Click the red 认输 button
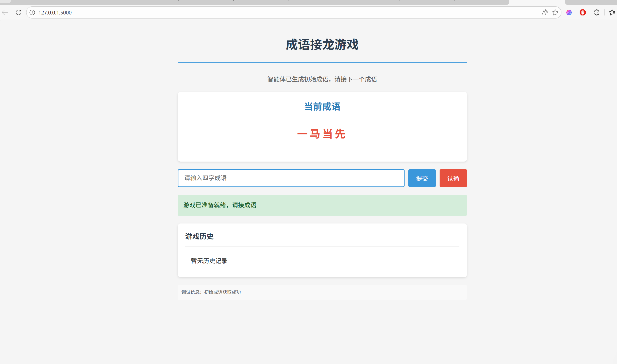 tap(453, 178)
